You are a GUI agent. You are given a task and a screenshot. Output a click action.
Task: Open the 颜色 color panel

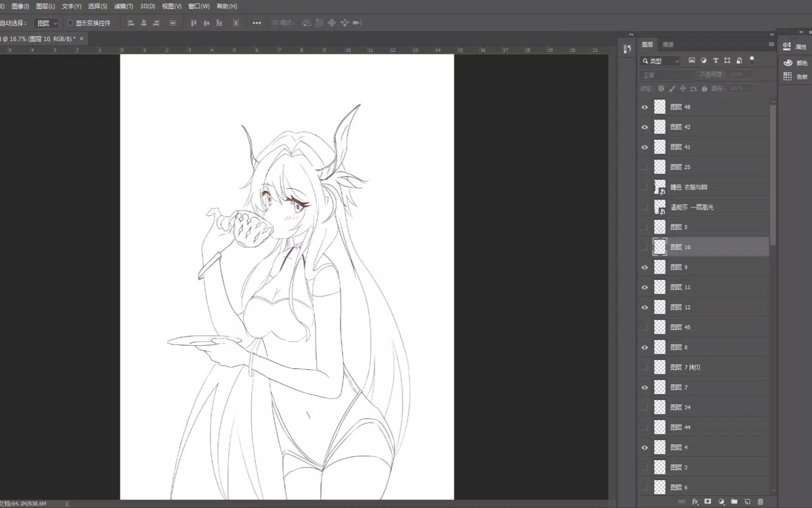[x=795, y=63]
